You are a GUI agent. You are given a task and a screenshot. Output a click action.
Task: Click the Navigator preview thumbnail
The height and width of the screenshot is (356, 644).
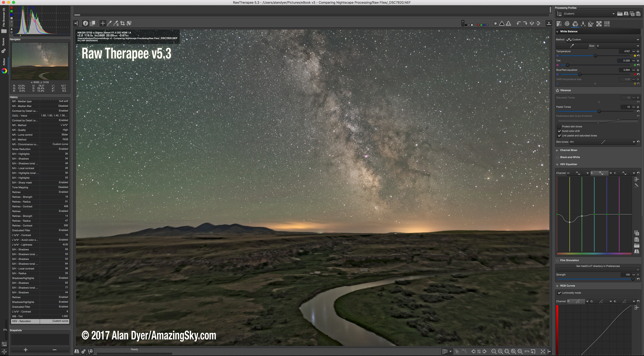(x=40, y=61)
